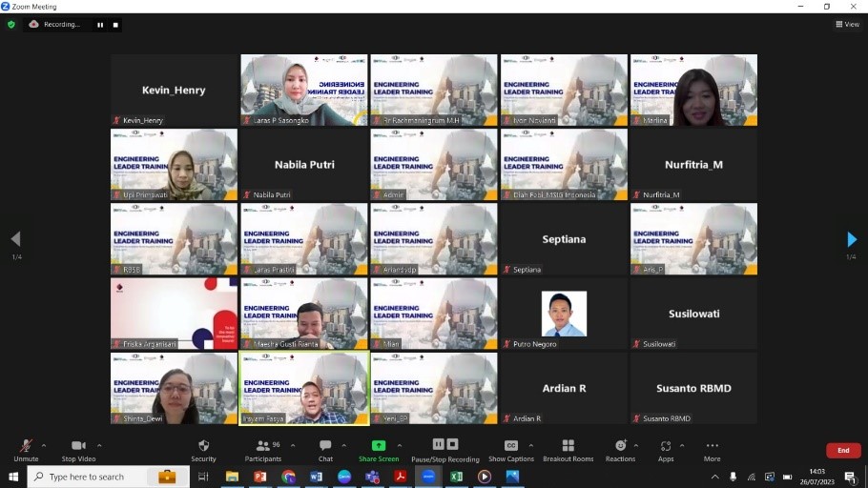Open audio options arrow next to Unmute

tap(44, 445)
